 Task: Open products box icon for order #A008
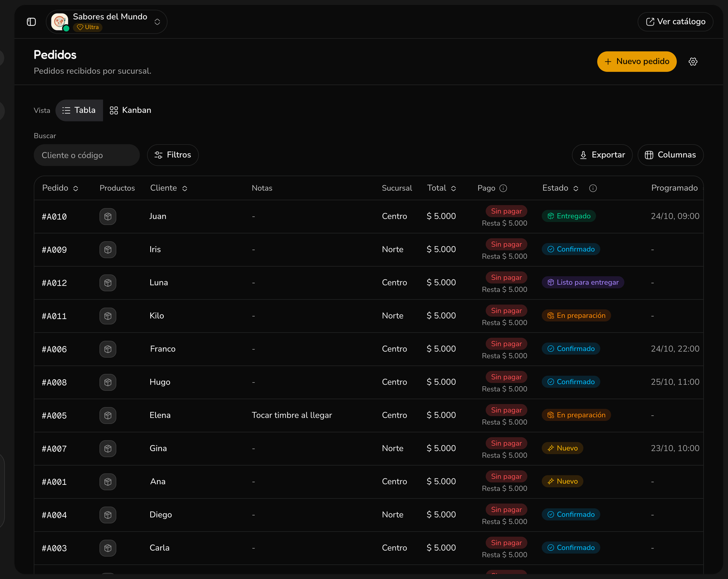[x=108, y=382]
